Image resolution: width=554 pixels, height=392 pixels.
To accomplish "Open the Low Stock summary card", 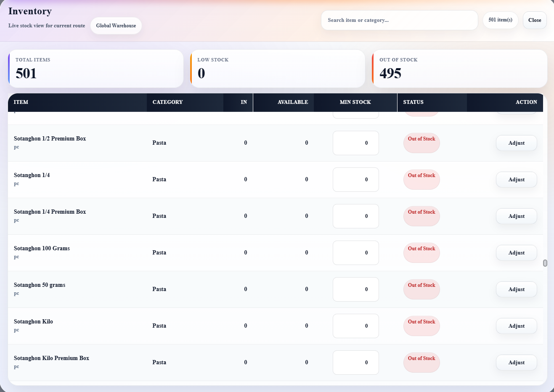I will click(278, 69).
